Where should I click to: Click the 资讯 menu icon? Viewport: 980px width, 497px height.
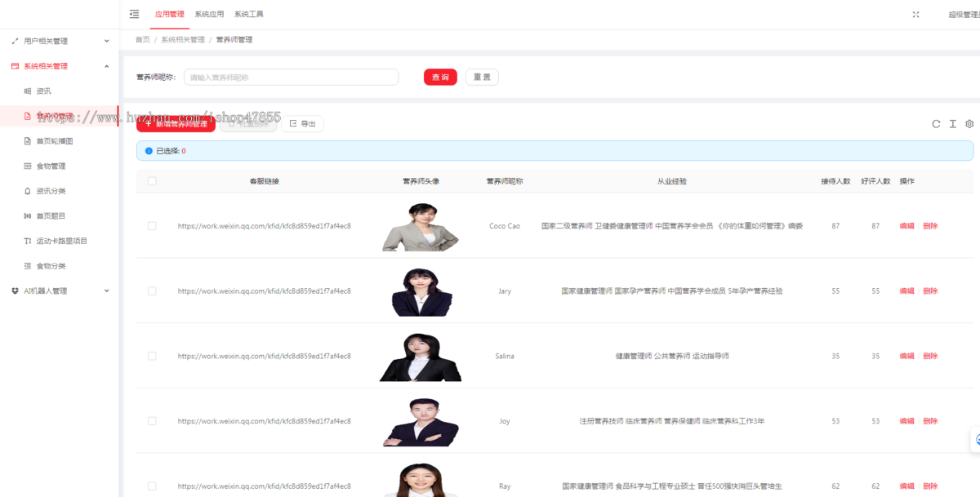tap(28, 91)
